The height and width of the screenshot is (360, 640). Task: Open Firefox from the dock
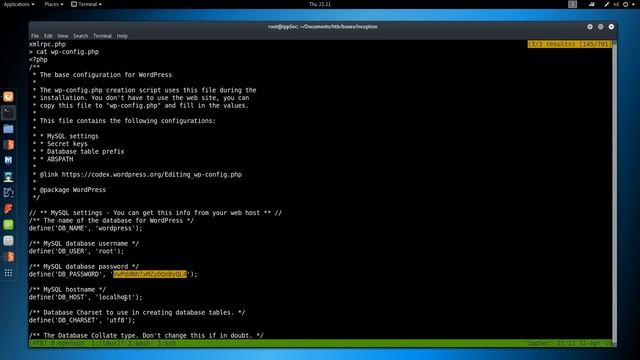click(8, 97)
